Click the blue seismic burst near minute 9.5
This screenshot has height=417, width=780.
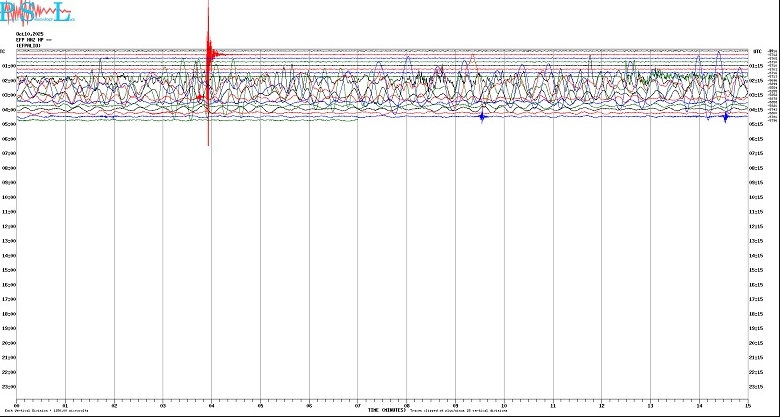click(x=482, y=117)
